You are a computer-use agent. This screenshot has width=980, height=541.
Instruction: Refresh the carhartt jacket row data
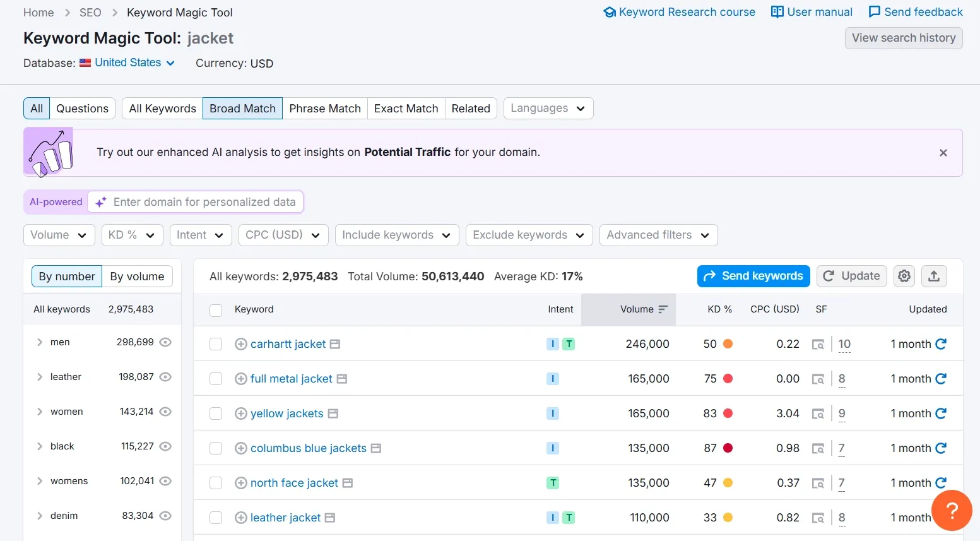[x=941, y=344]
